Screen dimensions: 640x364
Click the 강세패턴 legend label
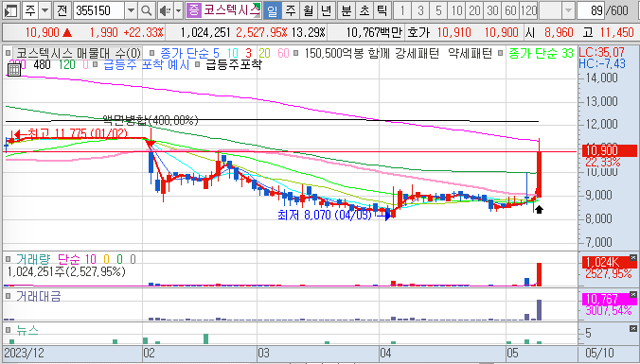pos(417,53)
